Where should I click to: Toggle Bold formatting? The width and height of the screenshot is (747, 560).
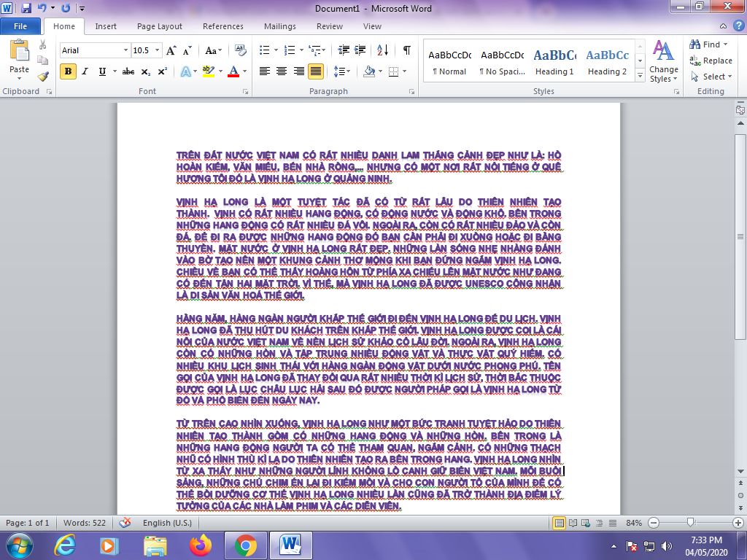pos(68,71)
